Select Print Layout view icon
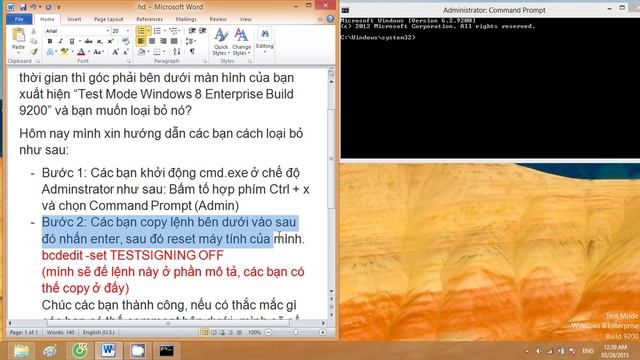Viewport: 640px width, 360px height. tap(204, 333)
